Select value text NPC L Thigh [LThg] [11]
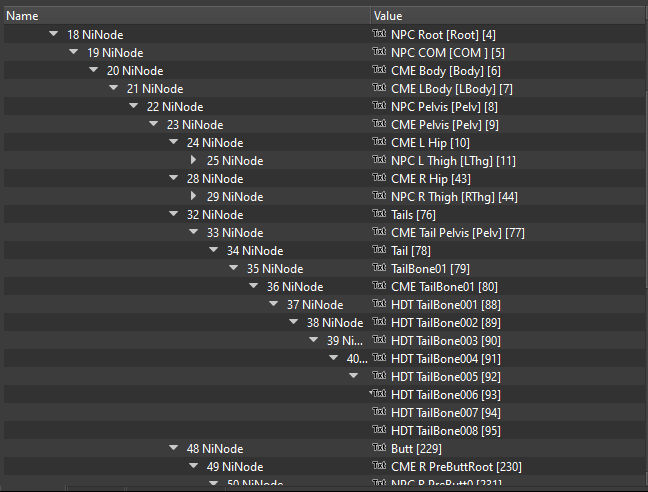Image resolution: width=648 pixels, height=492 pixels. pyautogui.click(x=453, y=161)
